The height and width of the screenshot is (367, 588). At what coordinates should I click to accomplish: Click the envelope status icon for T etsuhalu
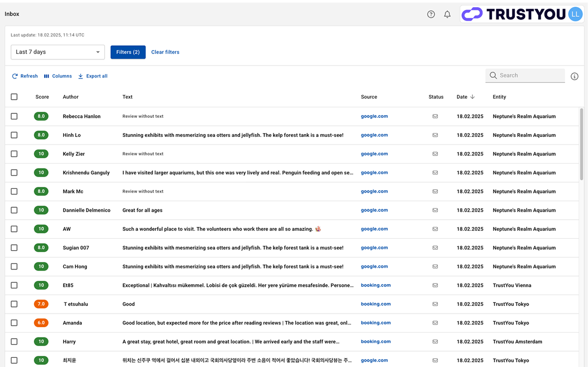pos(435,304)
